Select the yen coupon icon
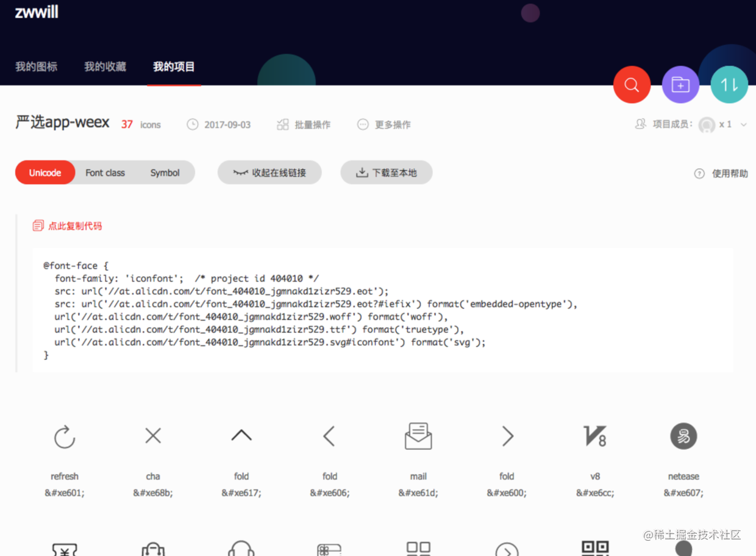The height and width of the screenshot is (556, 756). pos(65,549)
